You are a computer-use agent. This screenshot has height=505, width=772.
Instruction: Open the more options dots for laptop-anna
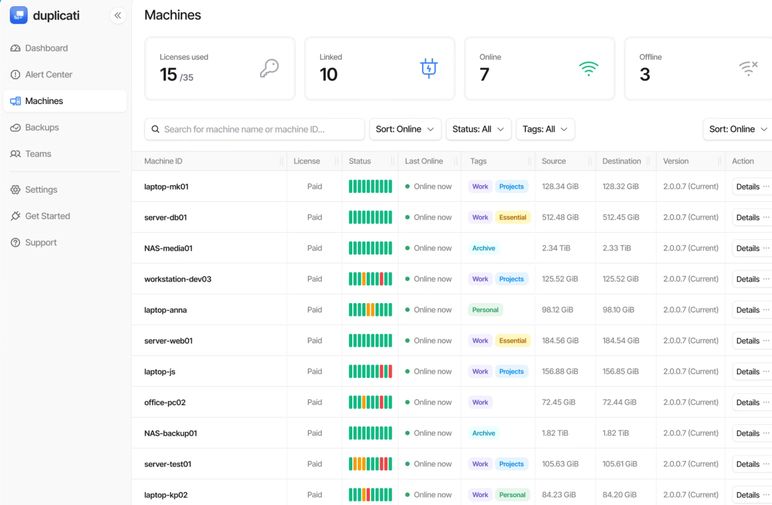coord(766,310)
